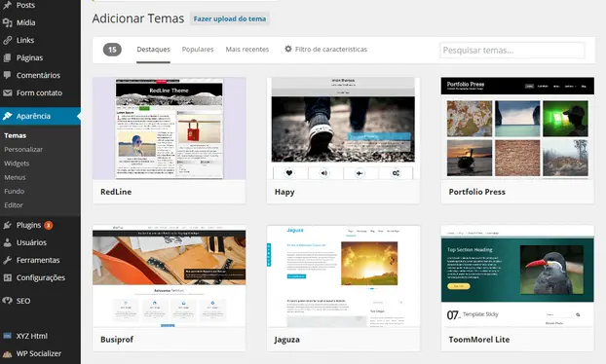Open the Plugins plug icon
The height and width of the screenshot is (364, 606).
(x=8, y=225)
